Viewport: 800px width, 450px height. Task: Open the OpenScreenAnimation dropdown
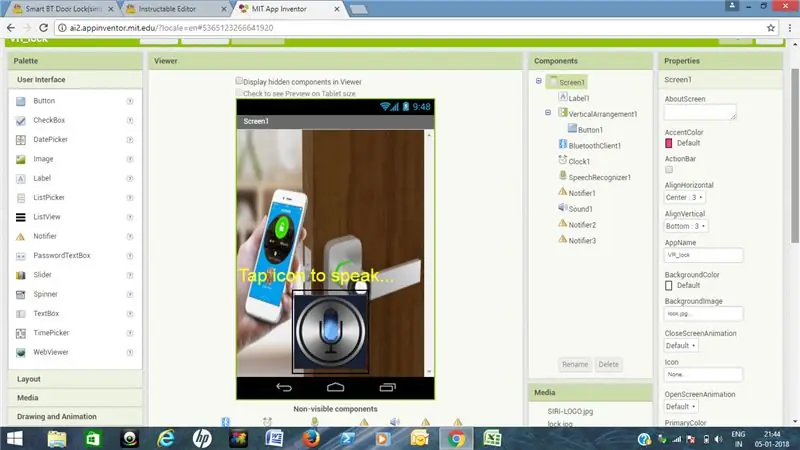point(681,407)
